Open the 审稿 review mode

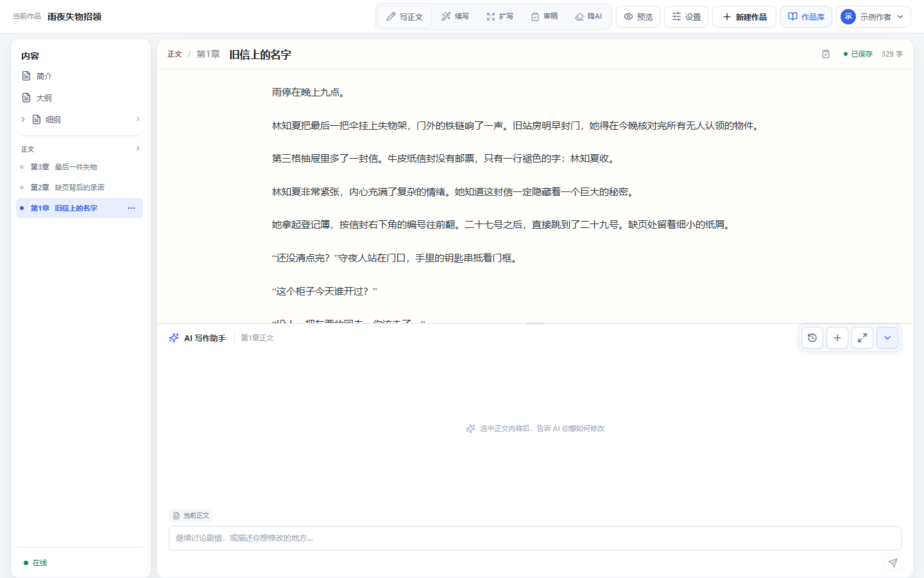(544, 17)
